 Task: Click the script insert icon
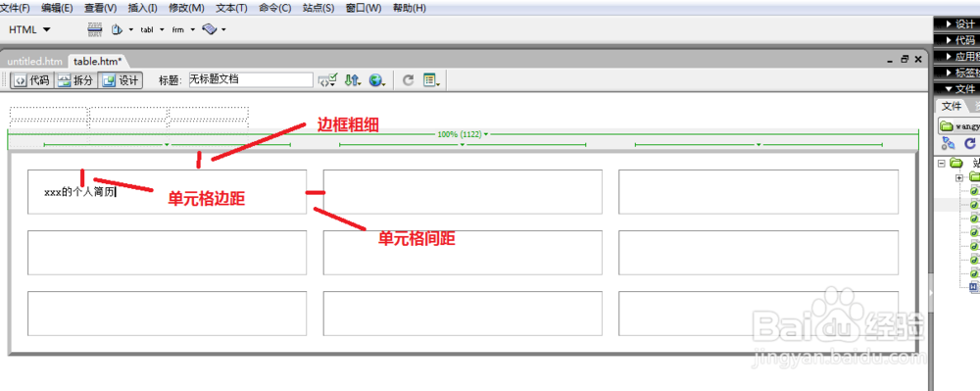pos(210,29)
